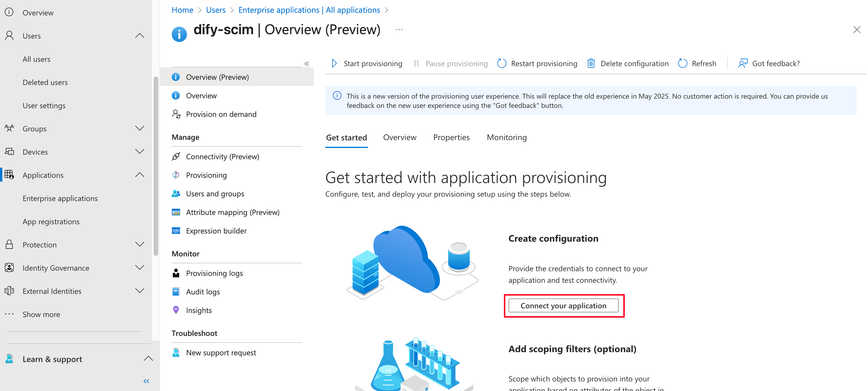
Task: Click the Applications grid icon in sidebar
Action: pyautogui.click(x=10, y=175)
